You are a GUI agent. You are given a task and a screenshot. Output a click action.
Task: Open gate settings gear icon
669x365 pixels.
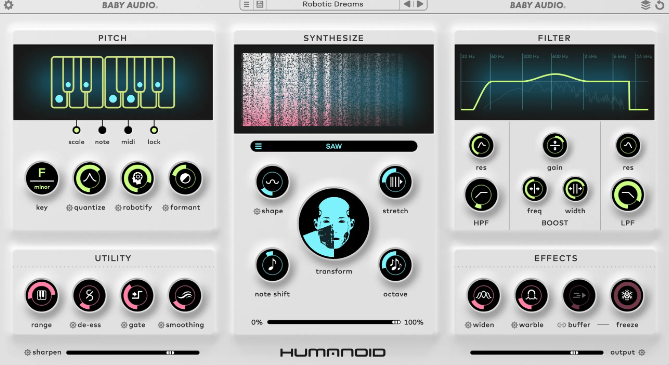[x=124, y=325]
